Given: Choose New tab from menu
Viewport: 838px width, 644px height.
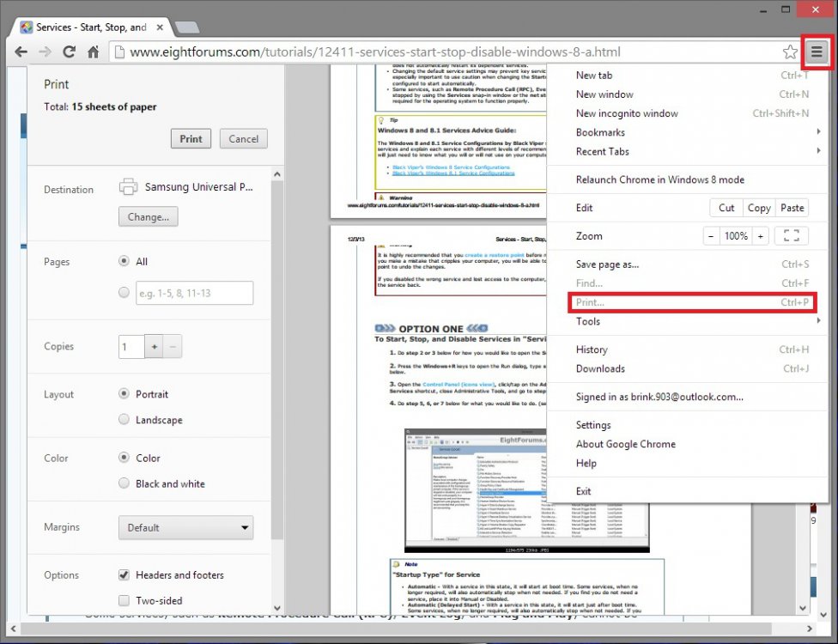Looking at the screenshot, I should pyautogui.click(x=687, y=76).
